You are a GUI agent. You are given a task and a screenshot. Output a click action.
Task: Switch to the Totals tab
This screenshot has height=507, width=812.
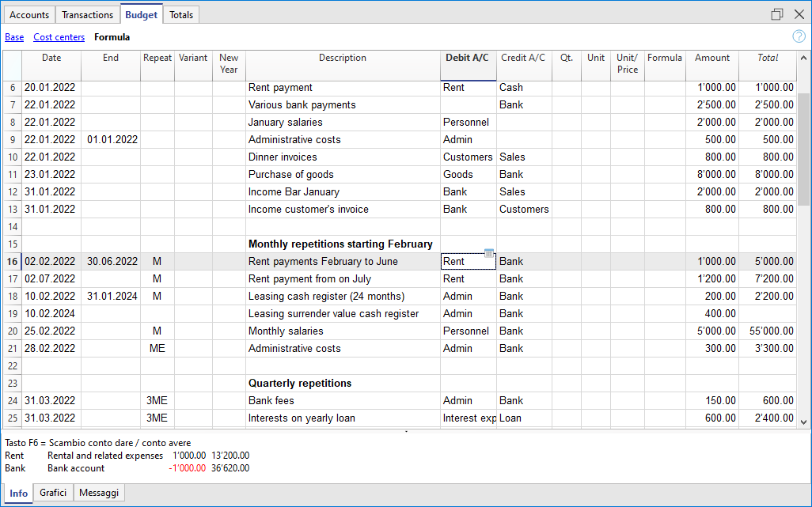click(181, 14)
